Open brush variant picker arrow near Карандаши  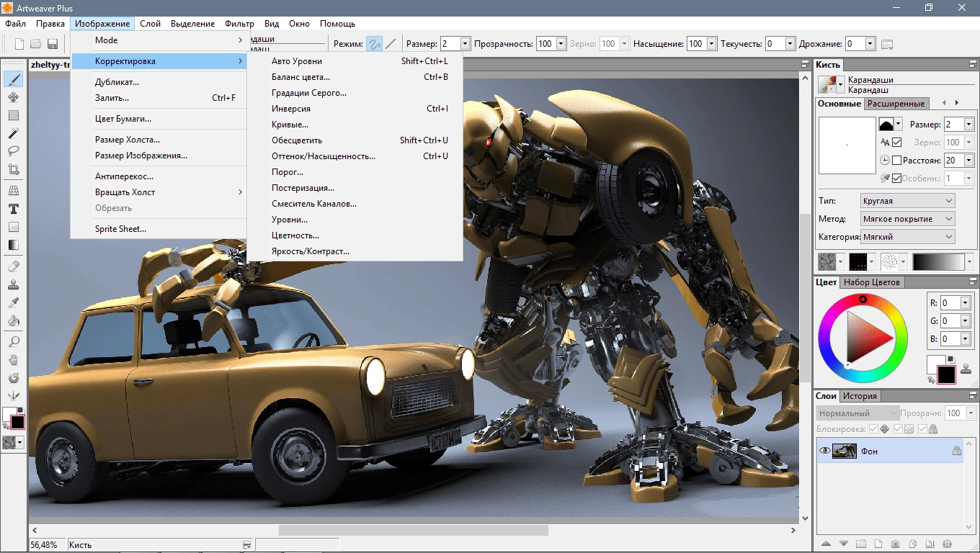840,85
